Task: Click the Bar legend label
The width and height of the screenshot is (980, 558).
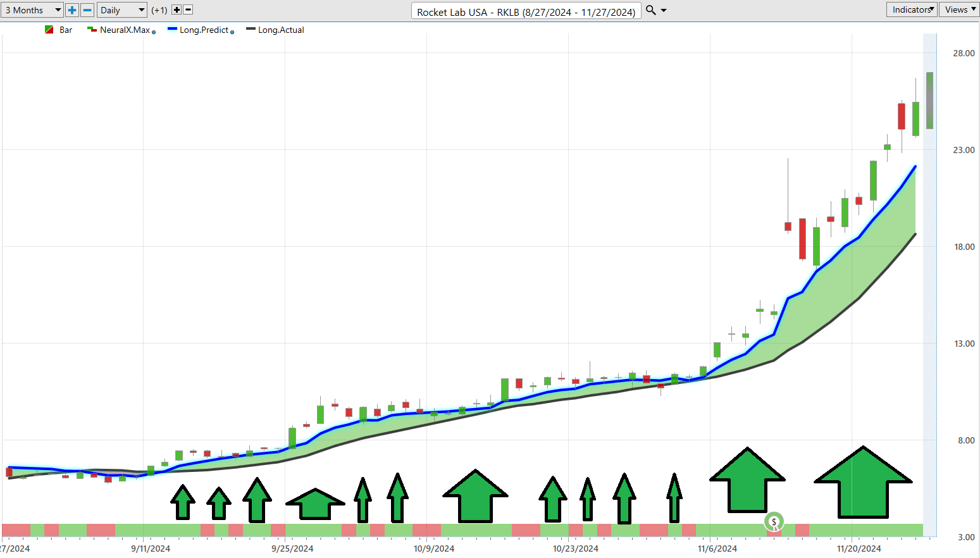Action: 66,30
